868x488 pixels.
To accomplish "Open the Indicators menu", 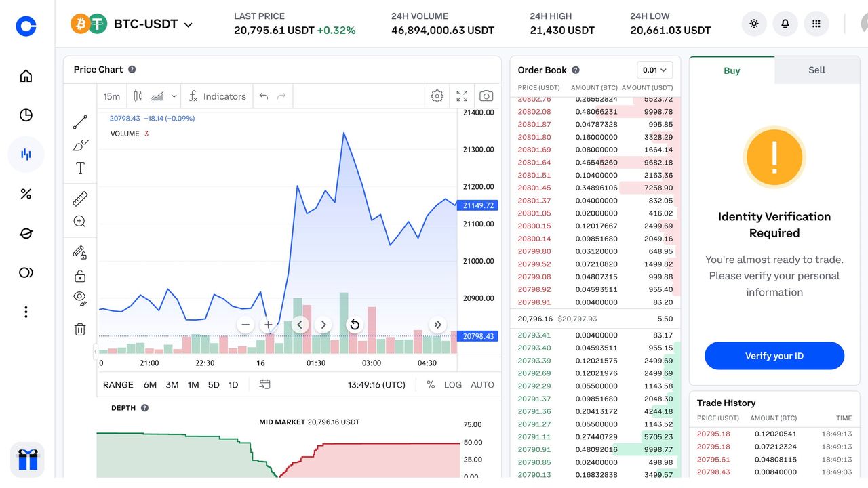I will [x=217, y=96].
